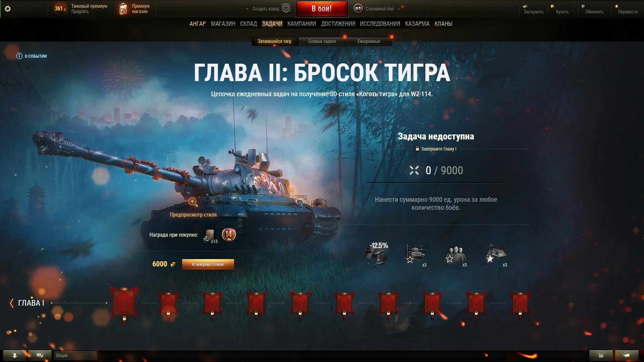The width and height of the screenshot is (644, 362).
Task: Select the minus 12.5% discount reward icon
Action: coord(377,254)
